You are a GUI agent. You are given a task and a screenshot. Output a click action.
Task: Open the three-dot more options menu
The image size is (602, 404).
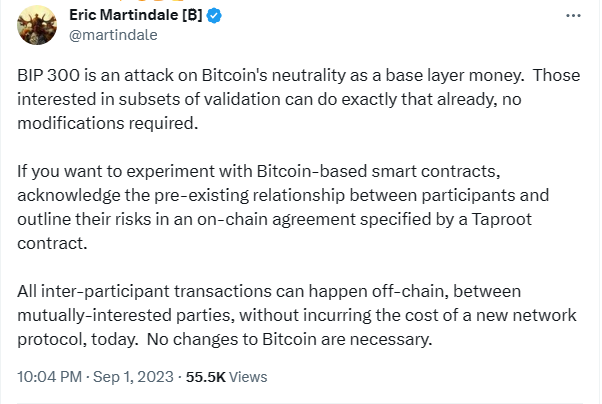coord(573,15)
